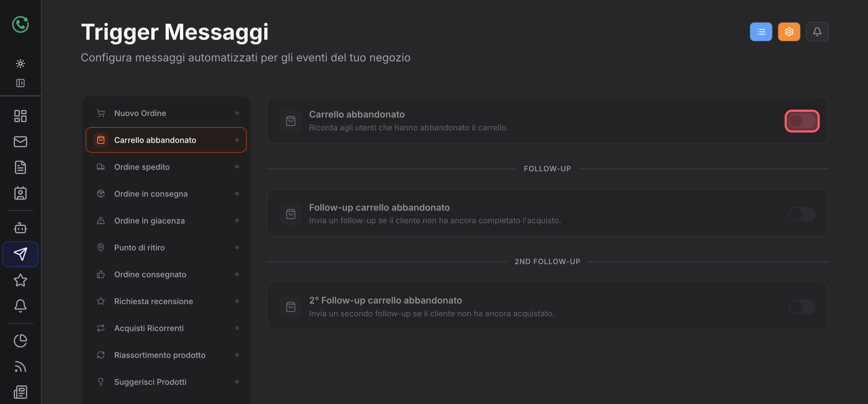The width and height of the screenshot is (868, 404).
Task: Toggle light theme sun icon
Action: click(x=20, y=63)
